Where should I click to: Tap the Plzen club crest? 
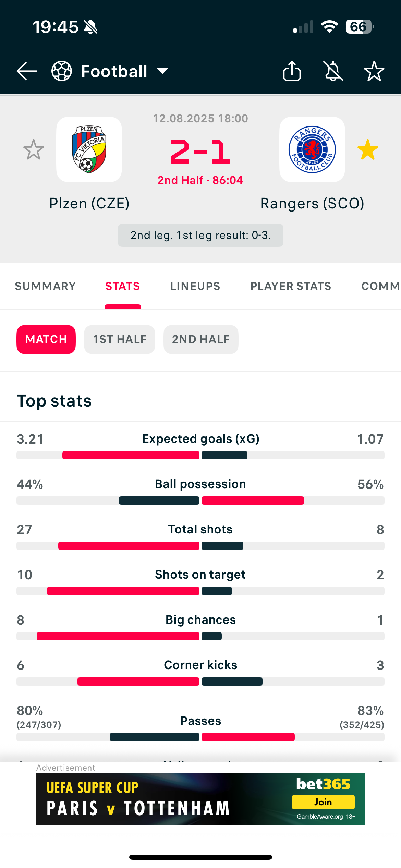pos(89,149)
